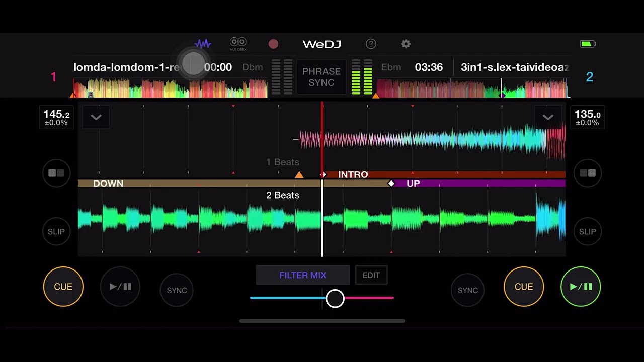The width and height of the screenshot is (644, 362).
Task: Select deck number 2
Action: click(x=590, y=77)
